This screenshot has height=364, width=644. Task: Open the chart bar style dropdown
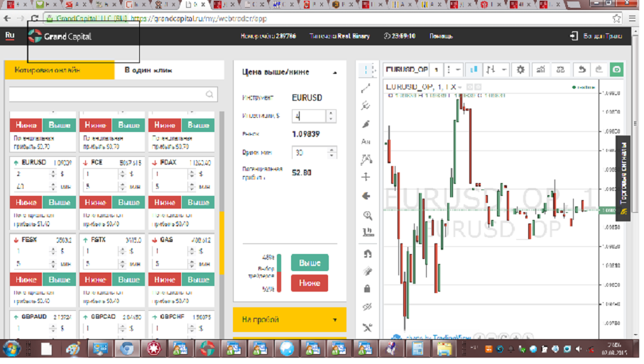(x=495, y=70)
